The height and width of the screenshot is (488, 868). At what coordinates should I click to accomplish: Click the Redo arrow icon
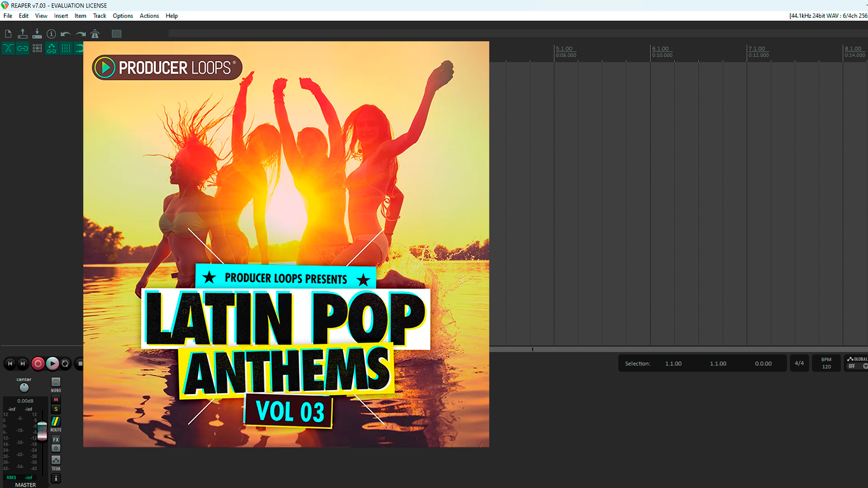click(x=81, y=34)
